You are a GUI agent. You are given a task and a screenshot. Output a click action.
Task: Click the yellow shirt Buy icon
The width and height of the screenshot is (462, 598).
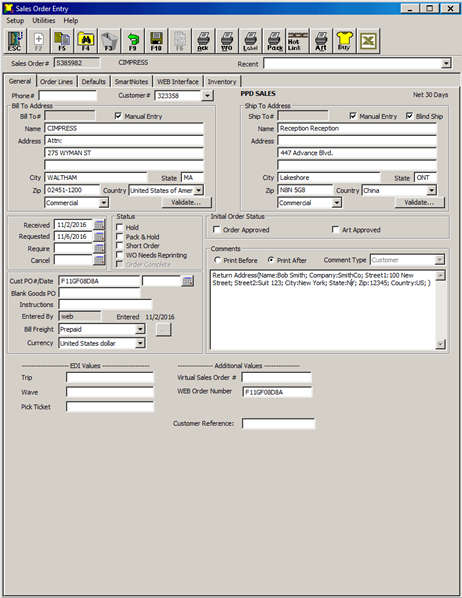click(344, 41)
